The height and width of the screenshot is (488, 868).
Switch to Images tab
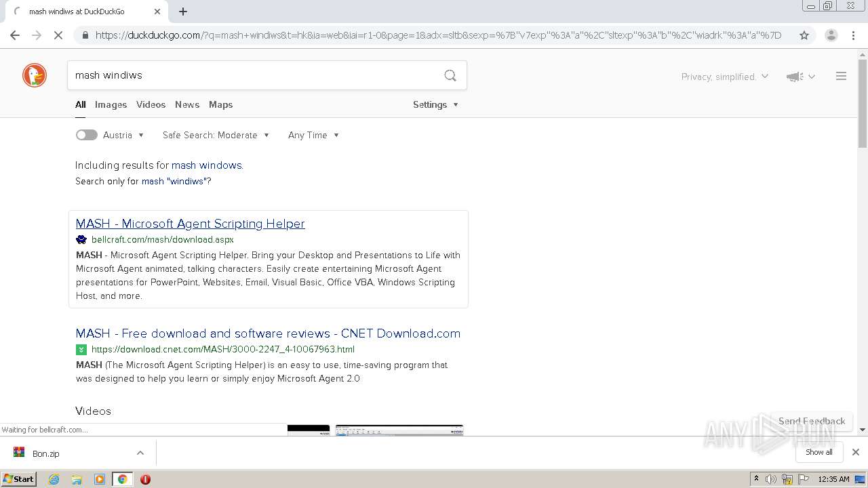pos(111,104)
